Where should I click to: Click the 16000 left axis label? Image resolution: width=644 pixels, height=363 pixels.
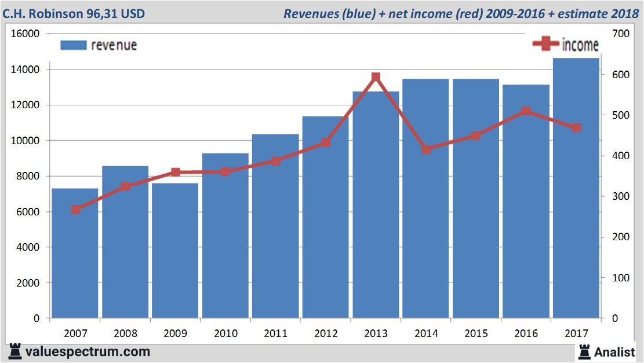[x=25, y=34]
